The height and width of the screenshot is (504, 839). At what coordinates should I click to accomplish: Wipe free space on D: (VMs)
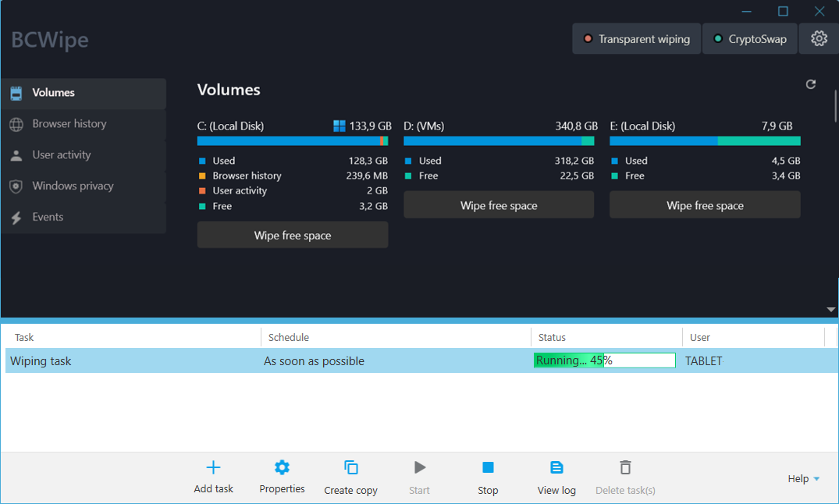pyautogui.click(x=499, y=205)
